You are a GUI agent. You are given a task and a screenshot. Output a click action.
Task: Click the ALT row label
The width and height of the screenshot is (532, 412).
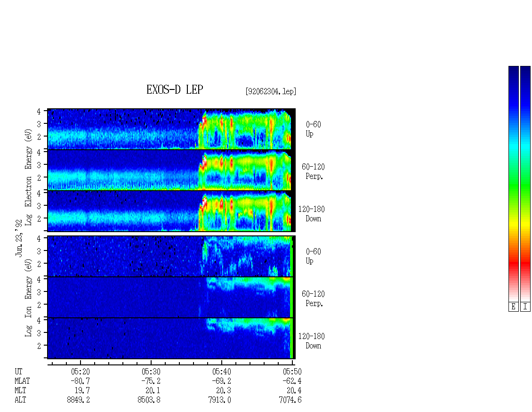(20, 400)
